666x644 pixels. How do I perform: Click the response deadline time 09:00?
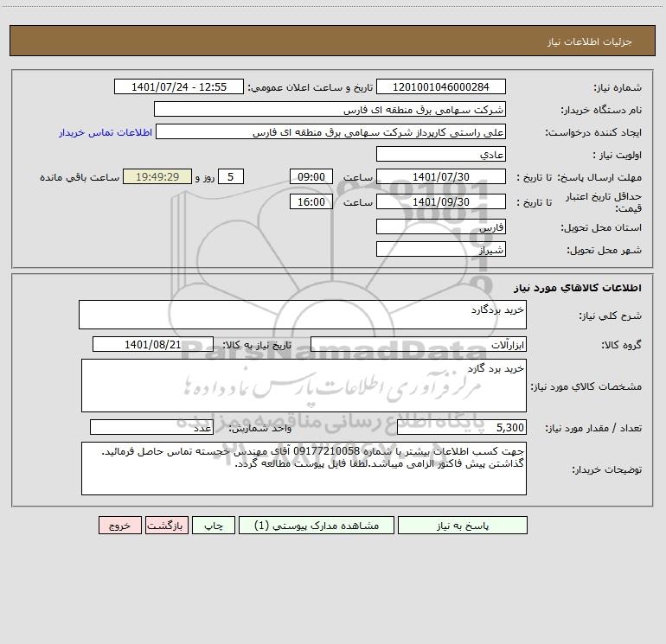tap(311, 176)
